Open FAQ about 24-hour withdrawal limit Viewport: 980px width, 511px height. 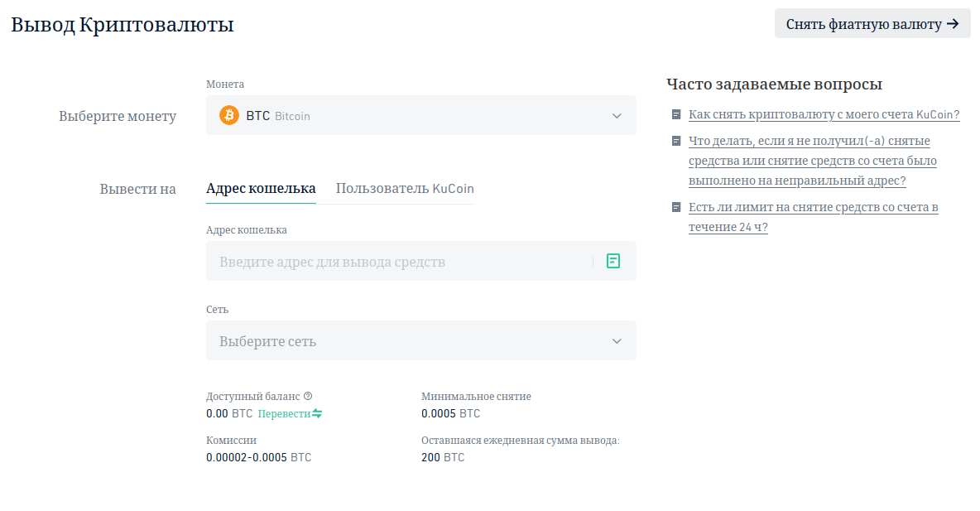(x=813, y=217)
